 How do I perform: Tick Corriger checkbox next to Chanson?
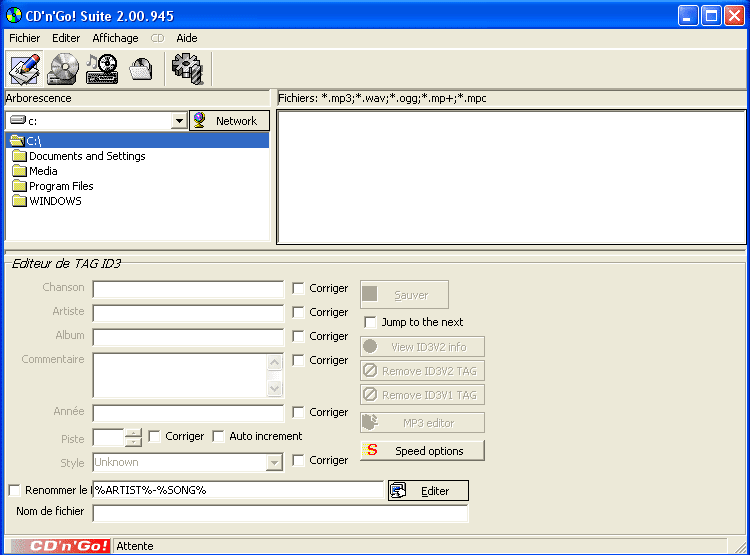(x=298, y=288)
